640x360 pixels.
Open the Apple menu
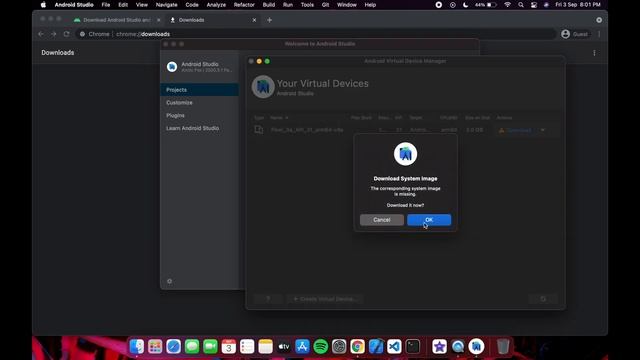(43, 5)
